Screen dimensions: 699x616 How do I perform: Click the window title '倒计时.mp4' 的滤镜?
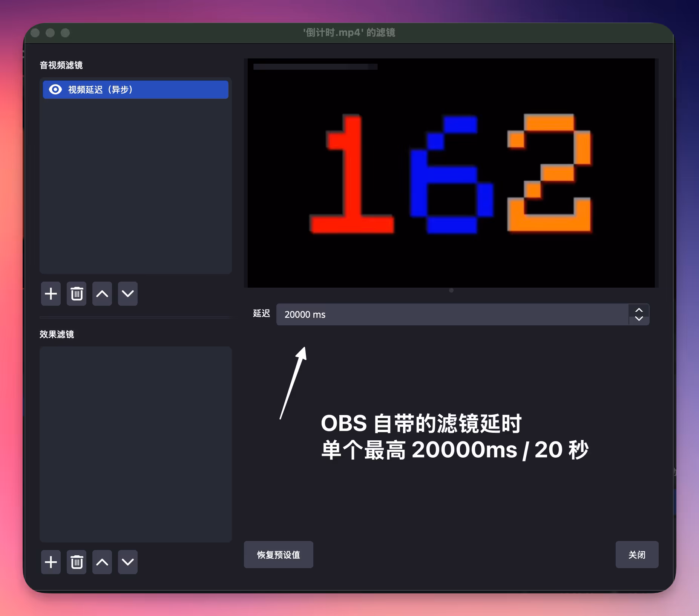pos(349,33)
